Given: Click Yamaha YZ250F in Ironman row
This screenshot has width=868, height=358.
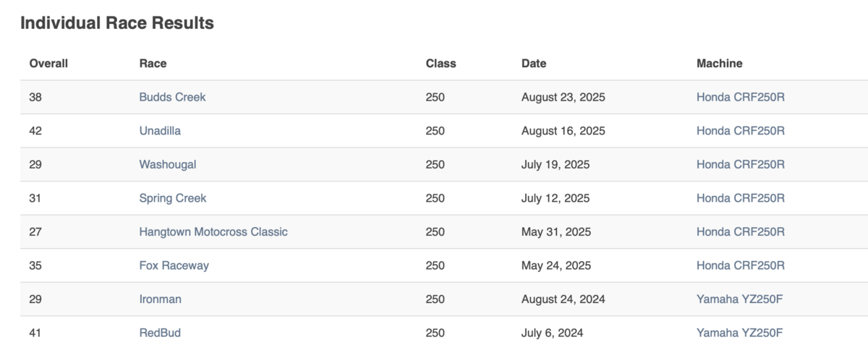Looking at the screenshot, I should coord(739,299).
